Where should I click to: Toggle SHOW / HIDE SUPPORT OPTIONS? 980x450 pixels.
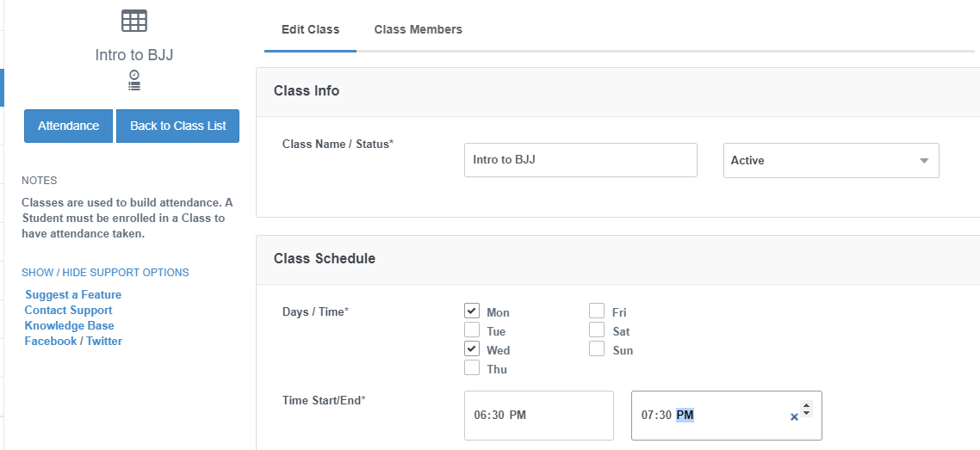pyautogui.click(x=105, y=273)
